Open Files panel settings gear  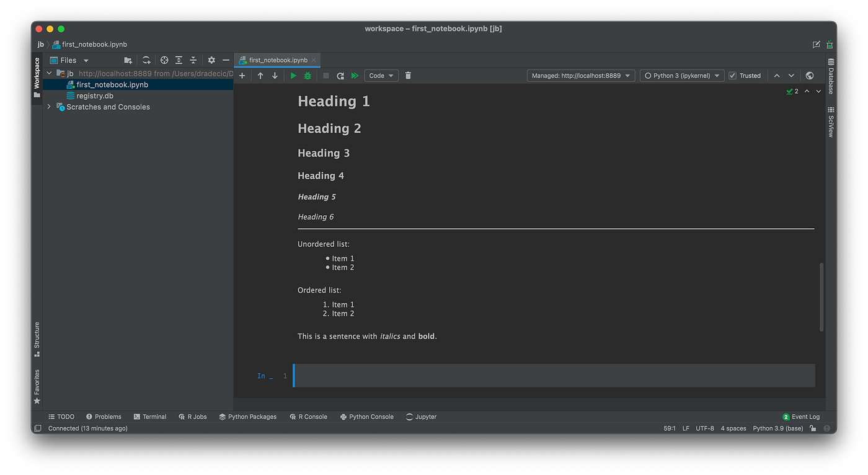(x=211, y=60)
